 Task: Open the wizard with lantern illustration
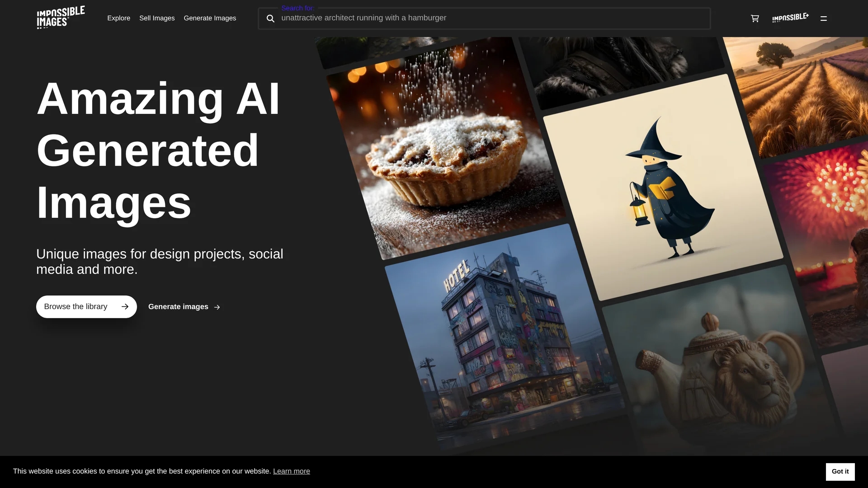pos(663,188)
